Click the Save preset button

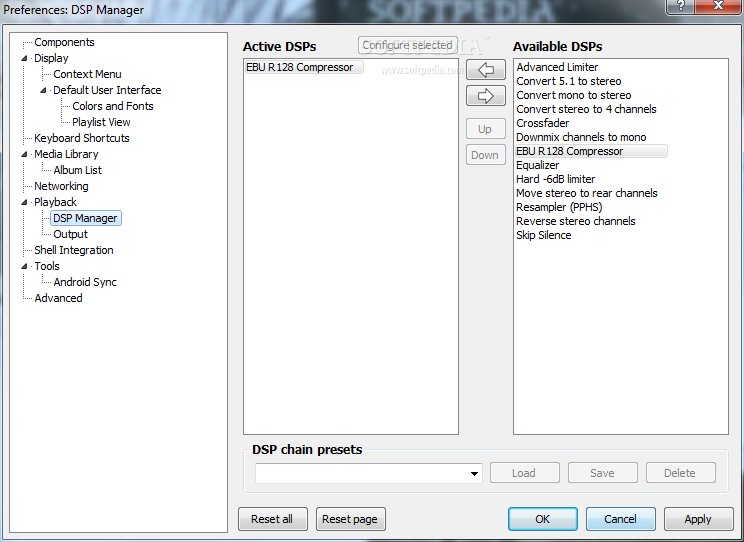[x=603, y=473]
